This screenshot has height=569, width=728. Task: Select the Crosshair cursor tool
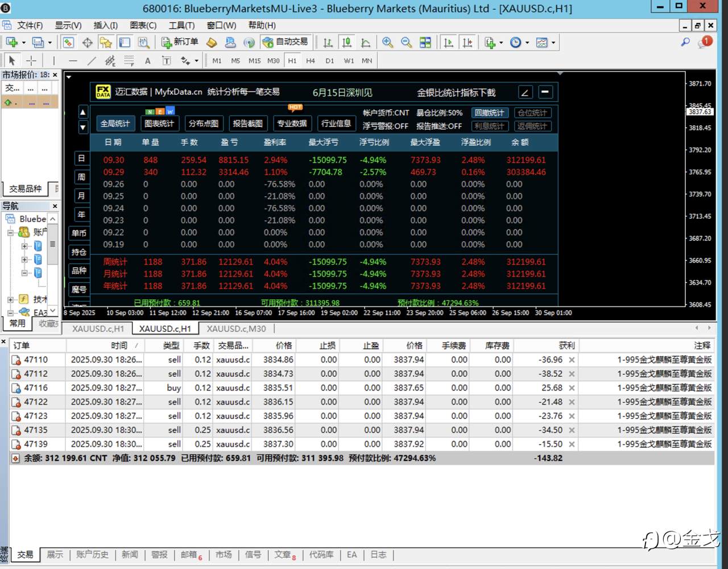click(x=31, y=60)
